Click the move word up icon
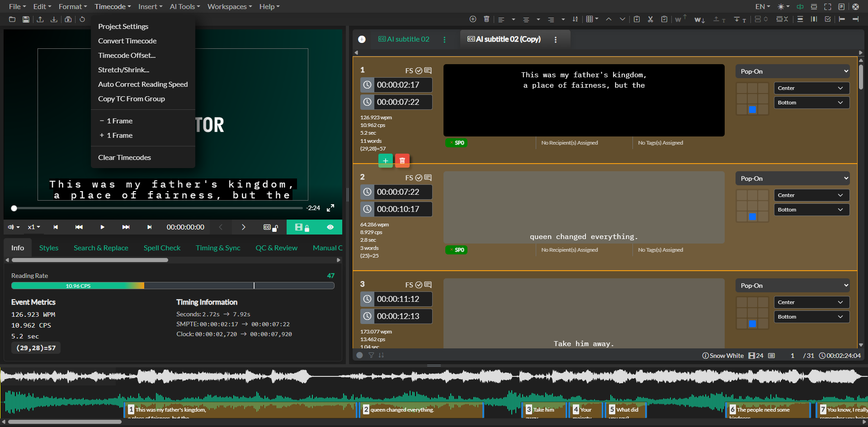868x427 pixels. coord(680,19)
